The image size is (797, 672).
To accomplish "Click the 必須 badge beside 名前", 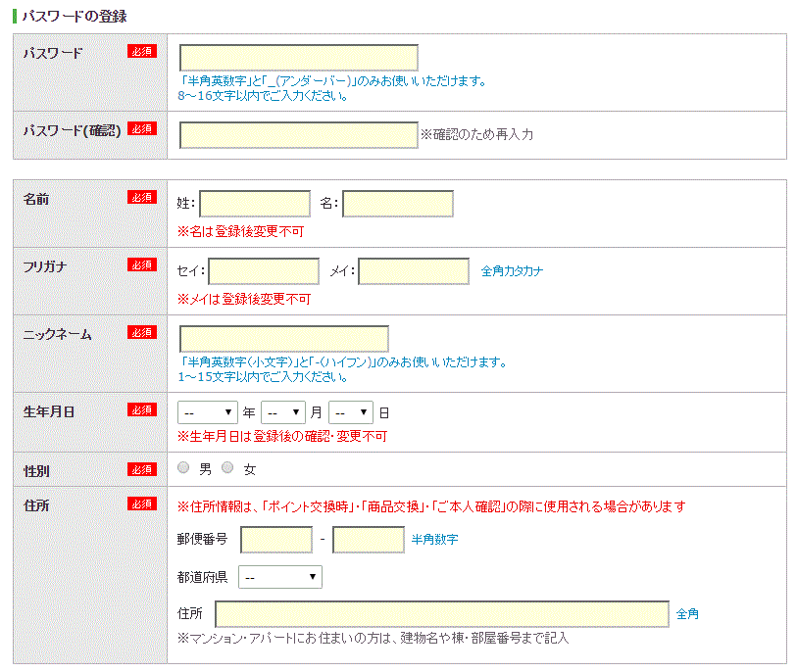I will point(143,198).
